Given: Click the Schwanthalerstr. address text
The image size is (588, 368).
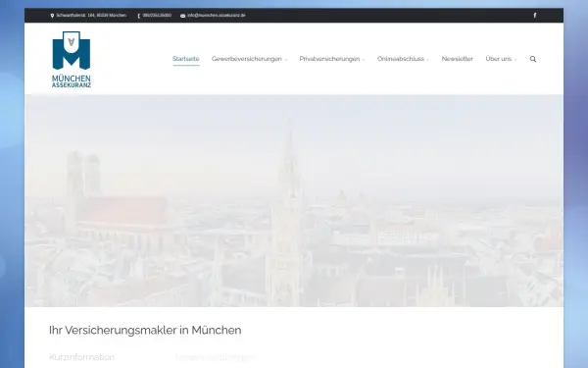Looking at the screenshot, I should point(91,16).
